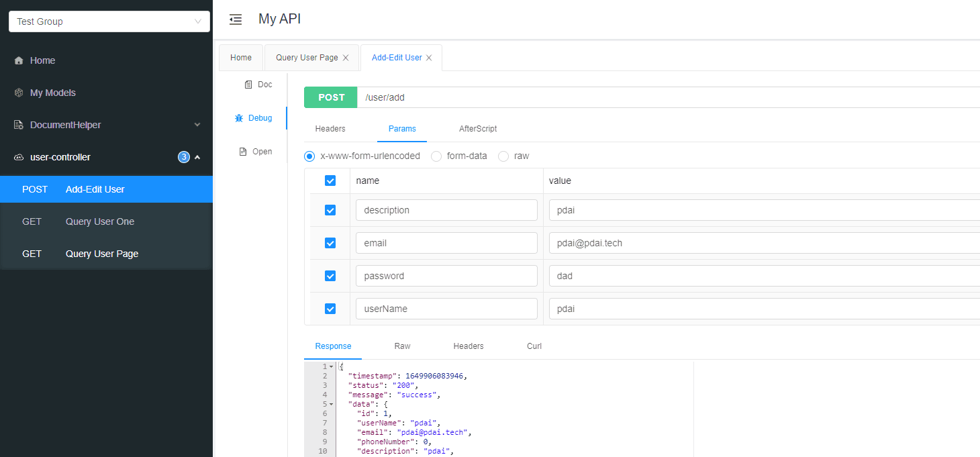The width and height of the screenshot is (980, 457).
Task: Expand the DocumentHelper menu chevron
Action: coord(197,125)
